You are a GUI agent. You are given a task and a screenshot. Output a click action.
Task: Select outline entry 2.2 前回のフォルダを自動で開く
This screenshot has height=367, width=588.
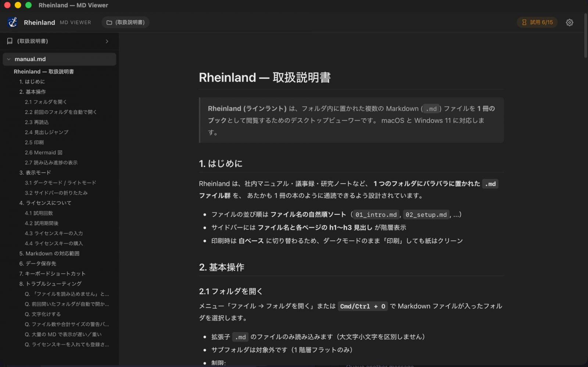coord(61,112)
